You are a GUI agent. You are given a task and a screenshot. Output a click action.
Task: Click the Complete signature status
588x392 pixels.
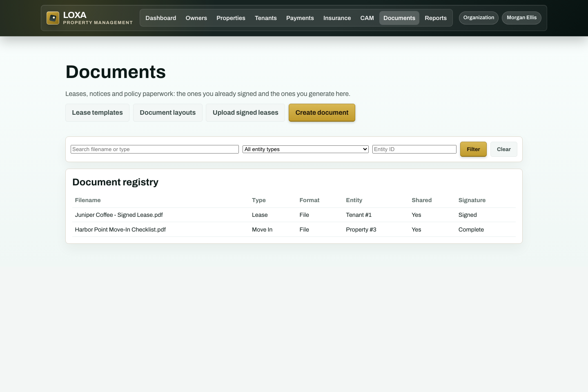tap(471, 229)
